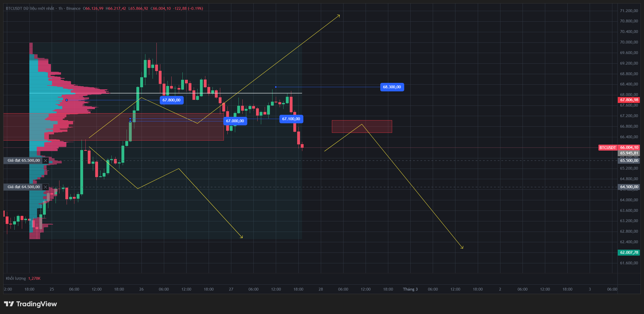Click the Khối lượng volume indicator label

(x=16, y=278)
